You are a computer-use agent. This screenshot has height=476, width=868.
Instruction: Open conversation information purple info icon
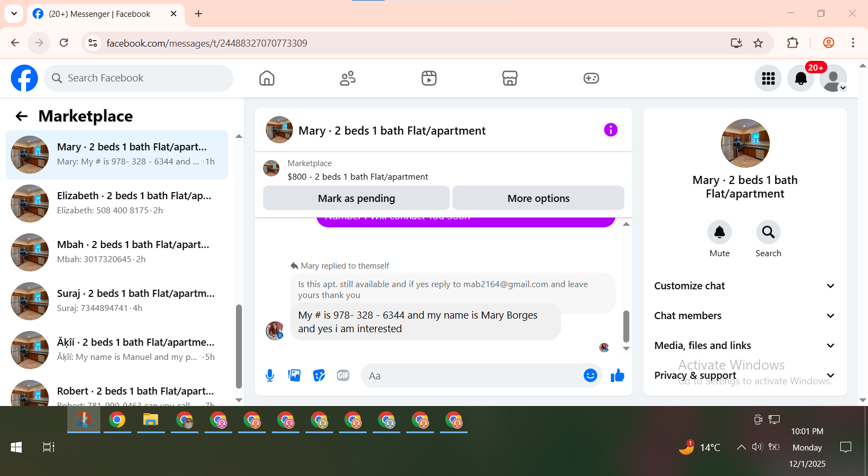pyautogui.click(x=611, y=130)
